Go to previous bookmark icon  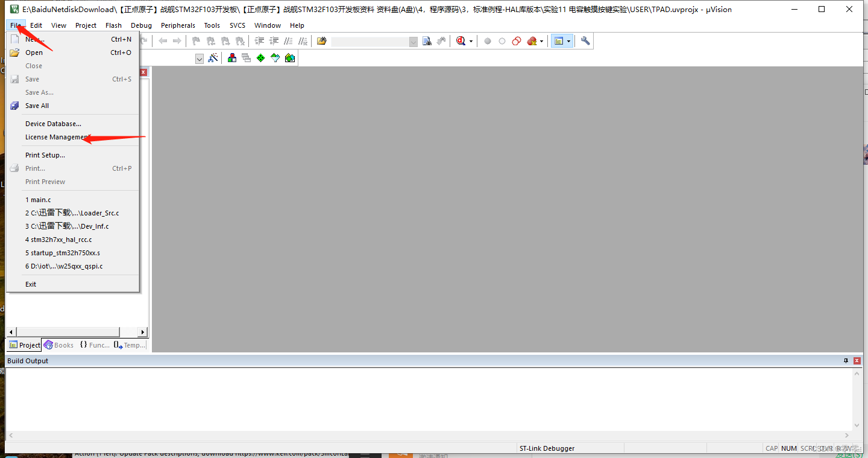(x=210, y=41)
